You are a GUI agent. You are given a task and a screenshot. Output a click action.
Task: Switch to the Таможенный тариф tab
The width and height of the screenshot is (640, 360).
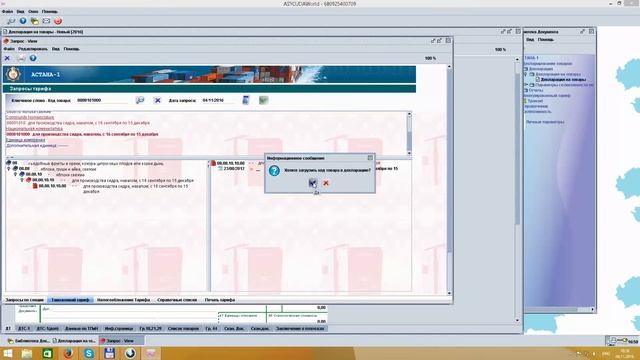tap(70, 300)
